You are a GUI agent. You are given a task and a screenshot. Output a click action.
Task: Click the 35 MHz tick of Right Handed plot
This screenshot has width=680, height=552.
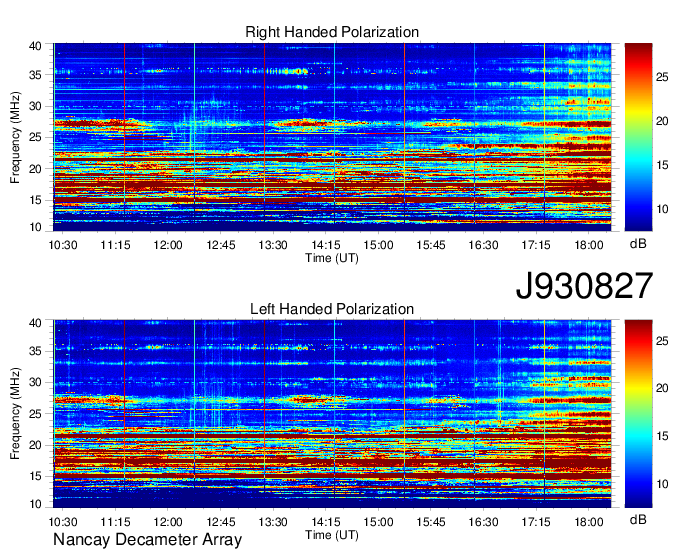tap(35, 75)
